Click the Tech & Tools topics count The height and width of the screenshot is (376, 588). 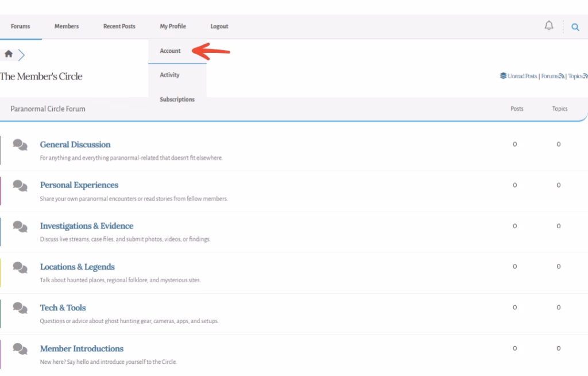click(x=558, y=307)
